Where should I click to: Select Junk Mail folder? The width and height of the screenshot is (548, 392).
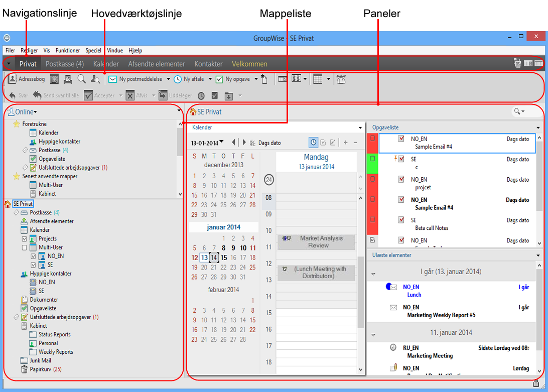[41, 360]
